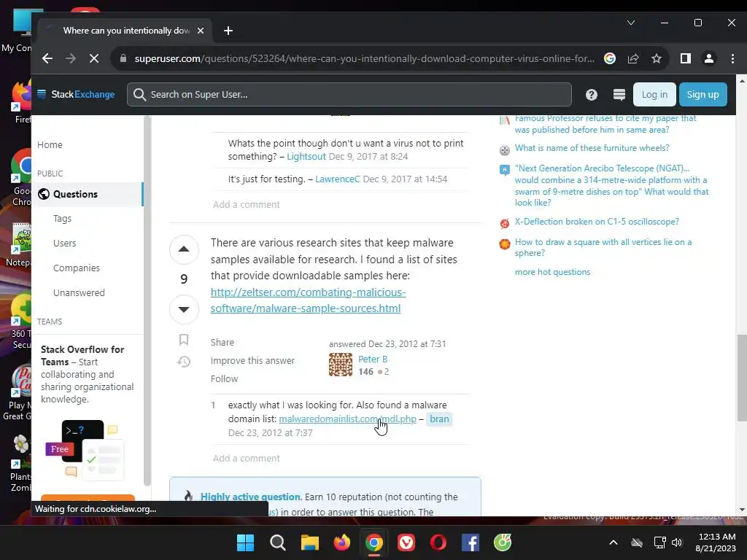The image size is (747, 560).
Task: Click the 'Whats the point though' comment text
Action: 345,149
